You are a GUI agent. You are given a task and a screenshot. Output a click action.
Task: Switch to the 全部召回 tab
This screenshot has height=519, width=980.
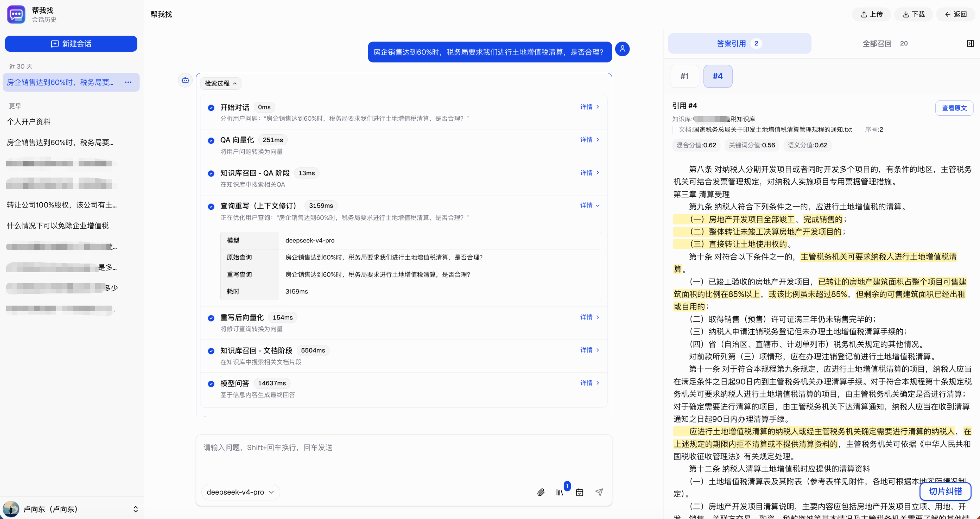coord(885,44)
